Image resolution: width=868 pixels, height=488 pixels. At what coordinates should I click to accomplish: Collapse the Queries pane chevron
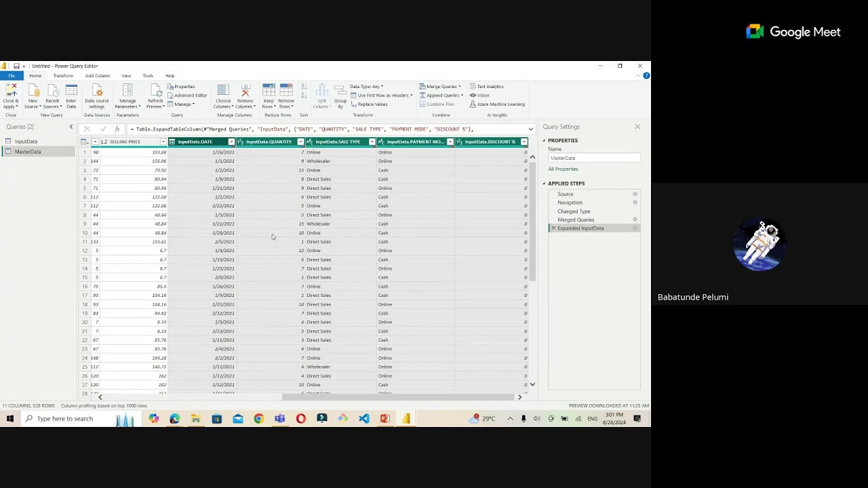click(71, 127)
